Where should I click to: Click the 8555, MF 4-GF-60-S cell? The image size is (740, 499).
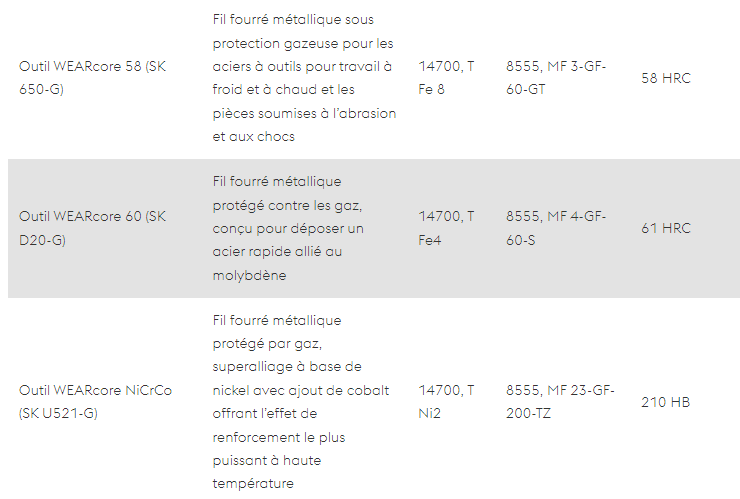(x=556, y=228)
